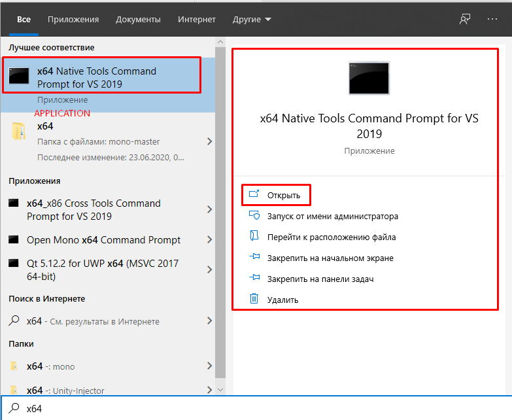
Task: Select the x64 mono folder result
Action: (108, 366)
